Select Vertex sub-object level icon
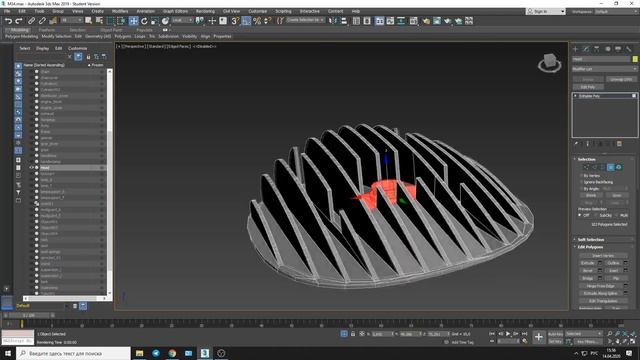This screenshot has width=640, height=360. (x=586, y=167)
